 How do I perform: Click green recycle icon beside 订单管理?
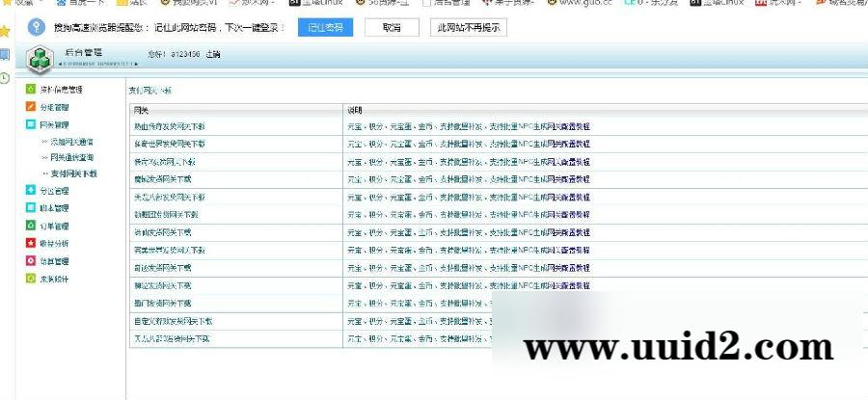click(31, 226)
